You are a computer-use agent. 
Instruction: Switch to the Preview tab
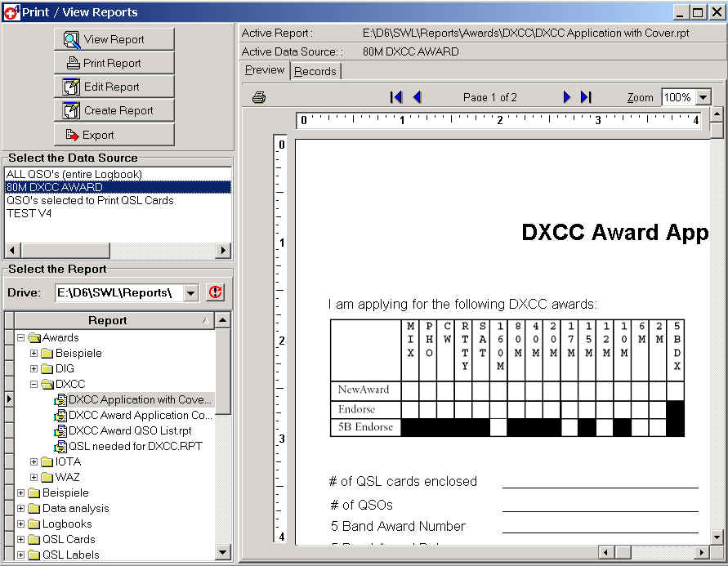pyautogui.click(x=265, y=70)
